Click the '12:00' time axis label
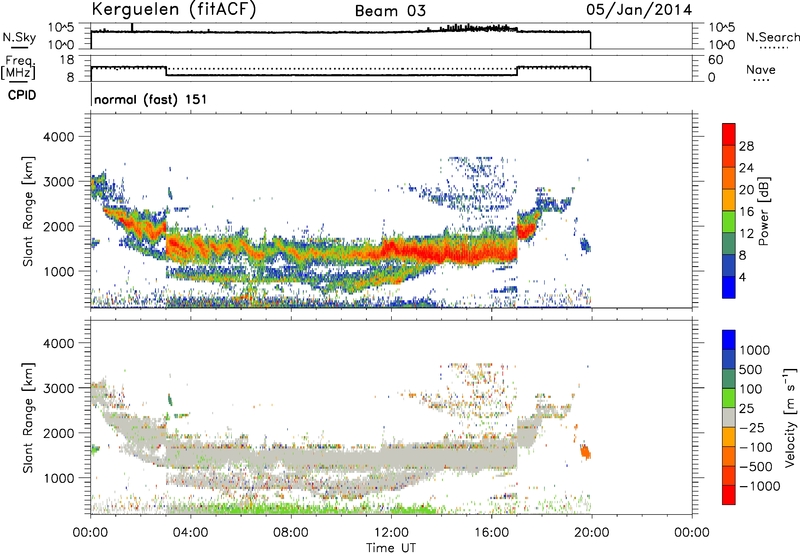This screenshot has width=800, height=554. tap(391, 533)
